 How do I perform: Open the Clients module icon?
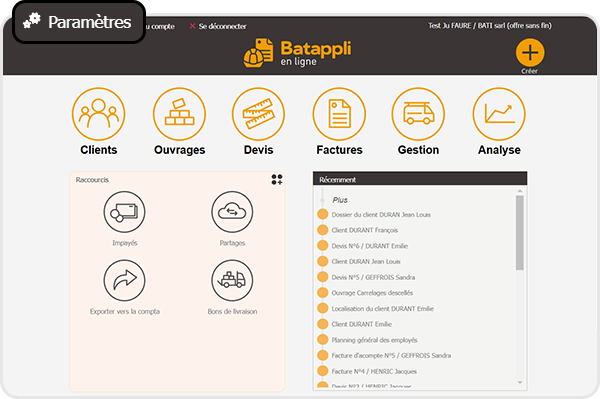98,114
